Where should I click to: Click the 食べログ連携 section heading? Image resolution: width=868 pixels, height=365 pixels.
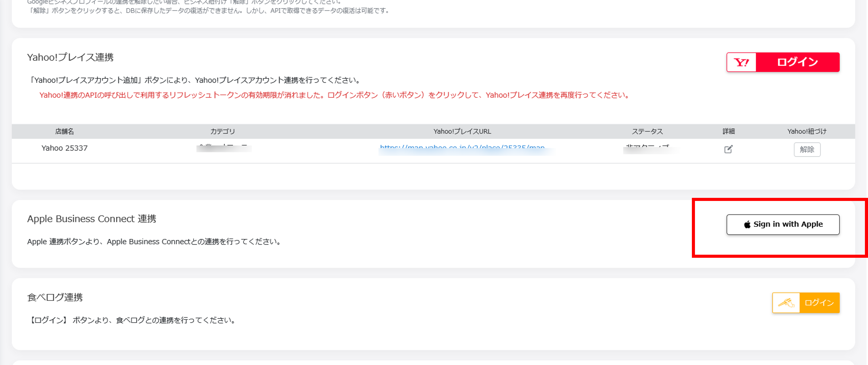click(x=56, y=297)
